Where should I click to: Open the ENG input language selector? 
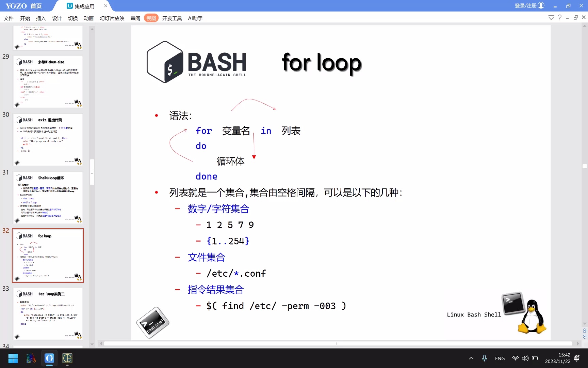pos(500,358)
